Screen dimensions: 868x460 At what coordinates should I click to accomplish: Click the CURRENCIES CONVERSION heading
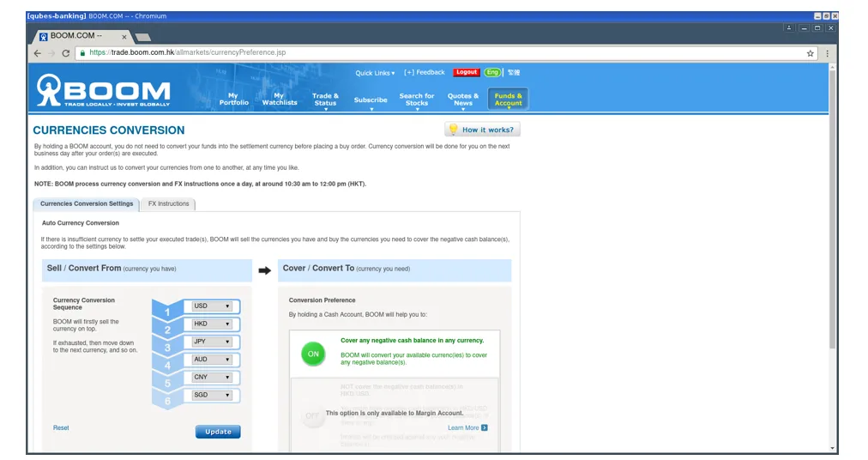point(108,130)
